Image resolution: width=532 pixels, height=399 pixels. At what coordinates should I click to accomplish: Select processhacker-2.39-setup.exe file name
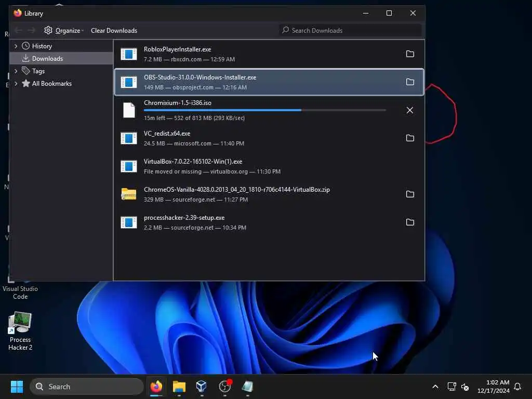tap(184, 218)
